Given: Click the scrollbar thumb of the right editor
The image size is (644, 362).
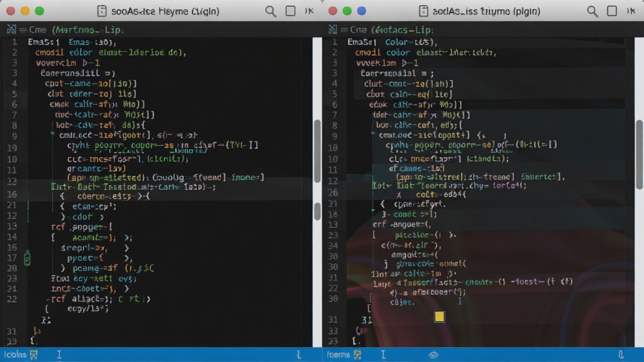Looking at the screenshot, I should pyautogui.click(x=640, y=154).
